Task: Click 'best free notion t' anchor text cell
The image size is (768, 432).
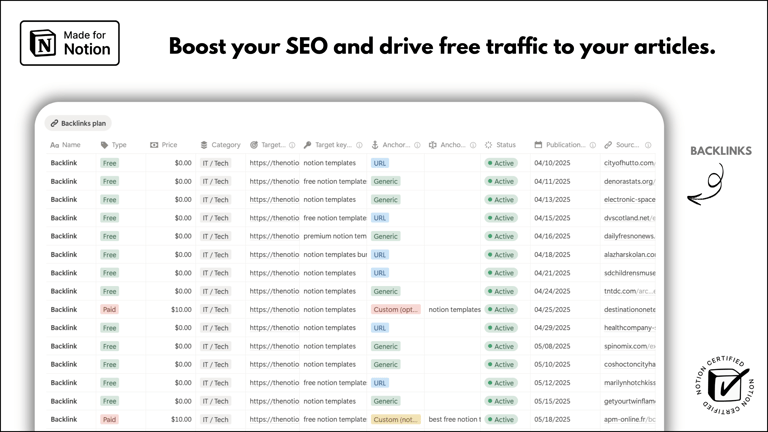Action: click(455, 419)
